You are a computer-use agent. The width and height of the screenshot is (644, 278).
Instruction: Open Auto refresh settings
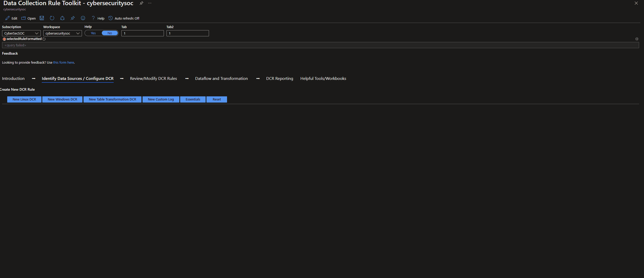pyautogui.click(x=124, y=18)
